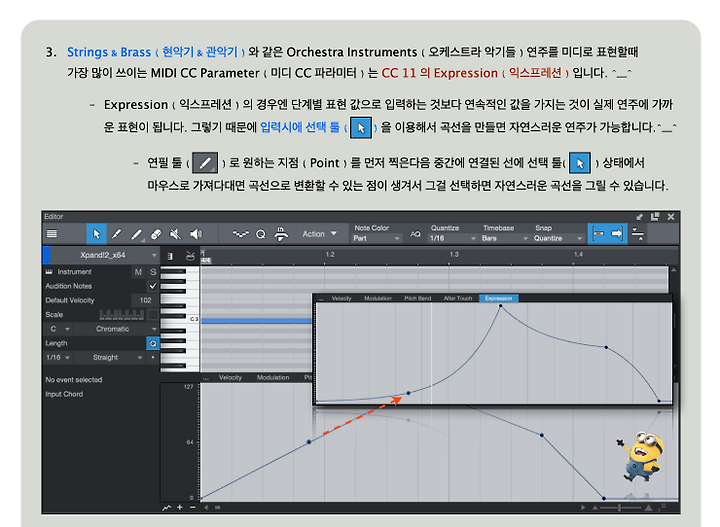Click the Default Velocity value 102
720x527 pixels.
145,300
